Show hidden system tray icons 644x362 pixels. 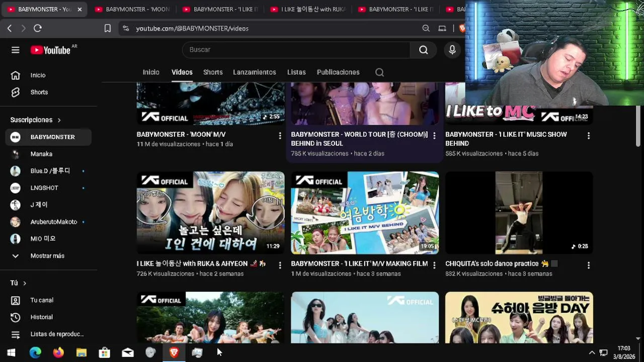(x=592, y=352)
